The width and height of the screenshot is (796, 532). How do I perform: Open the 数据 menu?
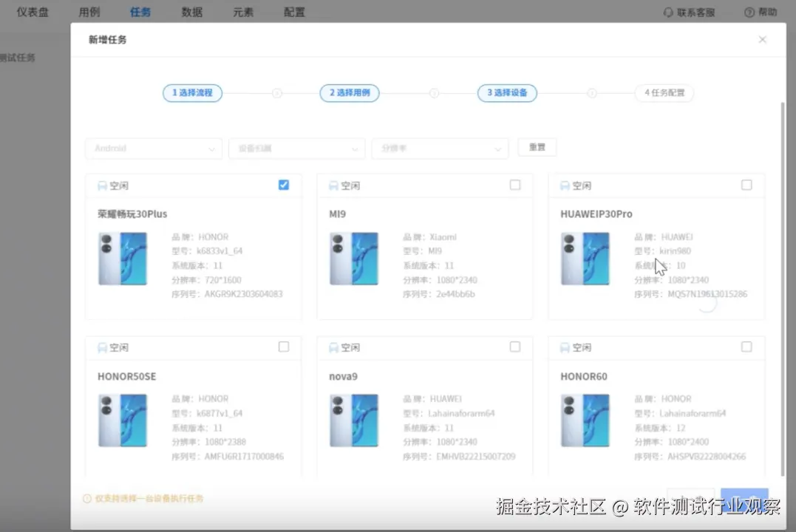[x=192, y=12]
